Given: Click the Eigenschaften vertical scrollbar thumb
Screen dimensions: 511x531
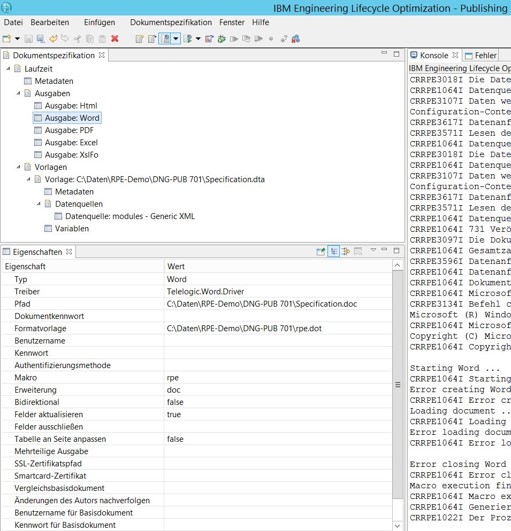Looking at the screenshot, I should point(398,385).
